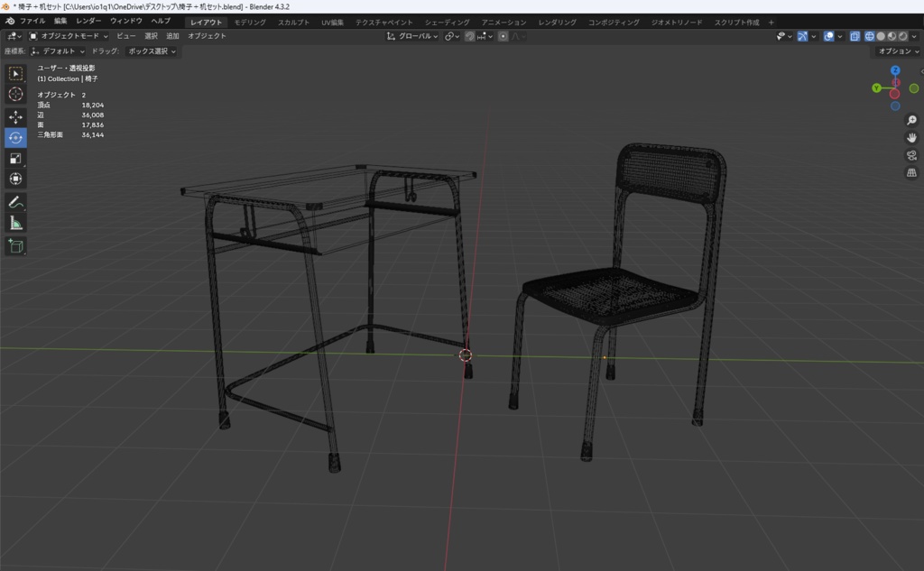This screenshot has width=924, height=571.
Task: Open 追加 viewport menu
Action: pos(172,36)
